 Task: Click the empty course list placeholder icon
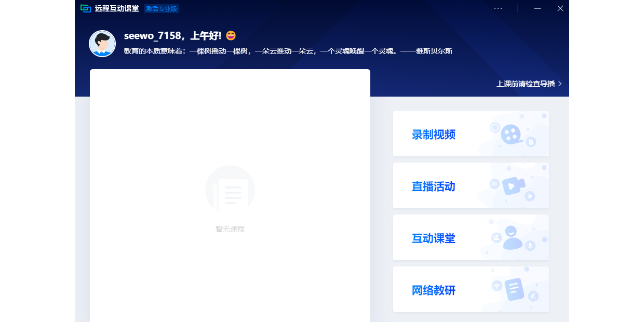click(x=230, y=190)
